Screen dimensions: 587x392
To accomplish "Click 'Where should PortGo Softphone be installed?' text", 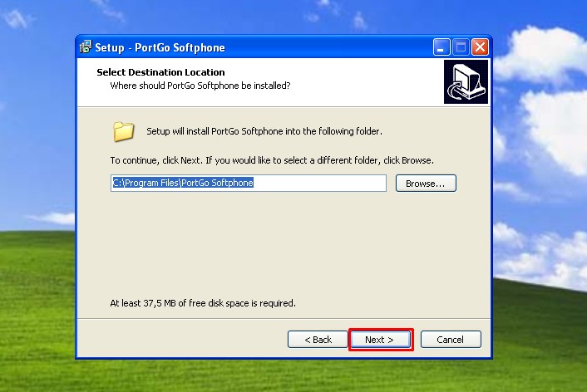I will point(200,86).
